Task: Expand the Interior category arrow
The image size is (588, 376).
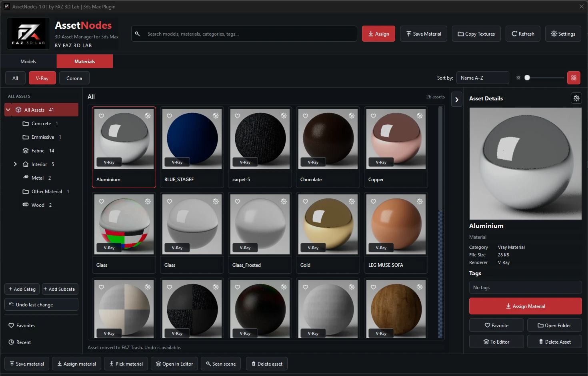Action: 15,164
